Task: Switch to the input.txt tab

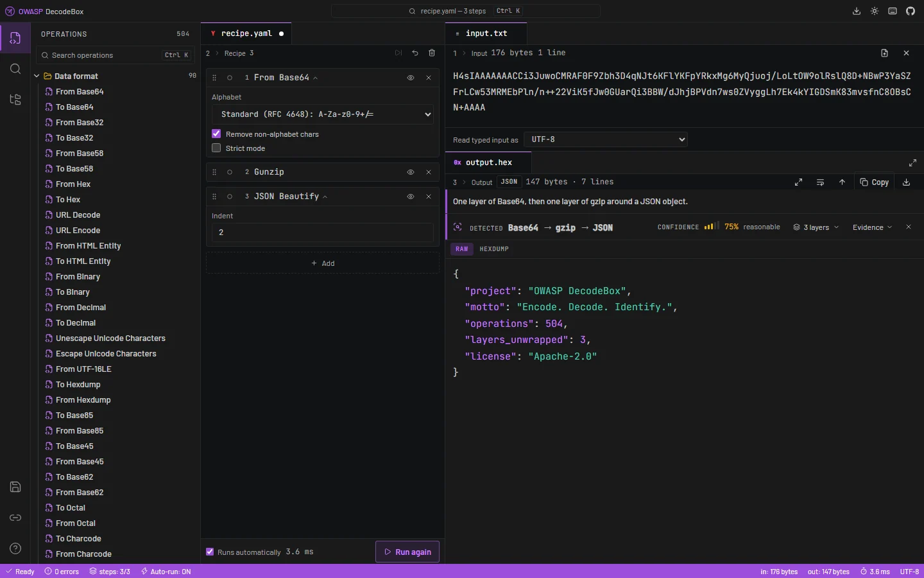Action: pos(486,33)
